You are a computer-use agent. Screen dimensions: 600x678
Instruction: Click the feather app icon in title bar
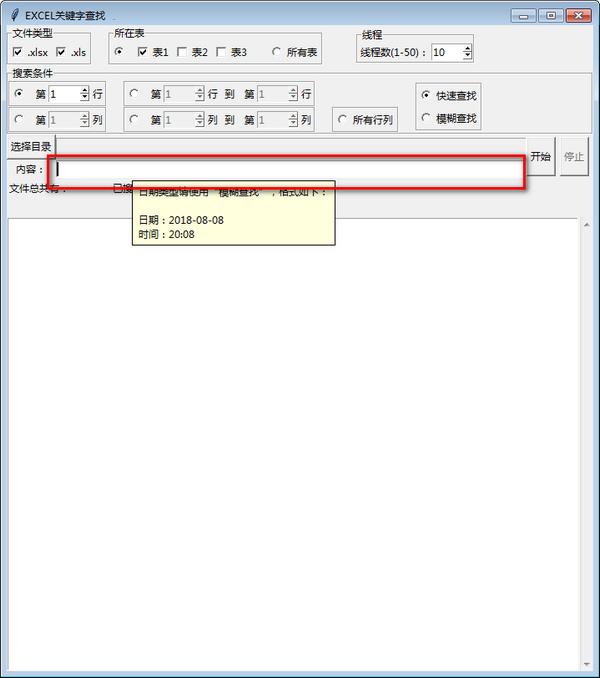(x=15, y=15)
